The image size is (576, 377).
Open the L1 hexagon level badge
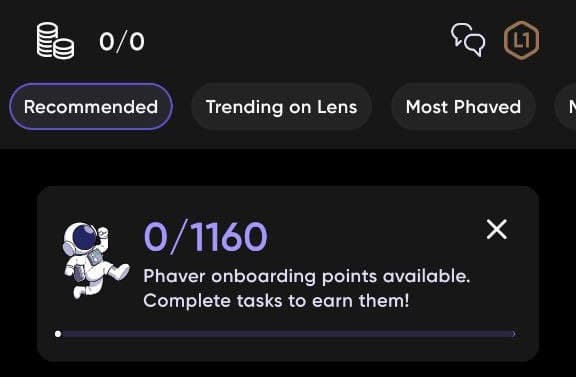[x=521, y=40]
